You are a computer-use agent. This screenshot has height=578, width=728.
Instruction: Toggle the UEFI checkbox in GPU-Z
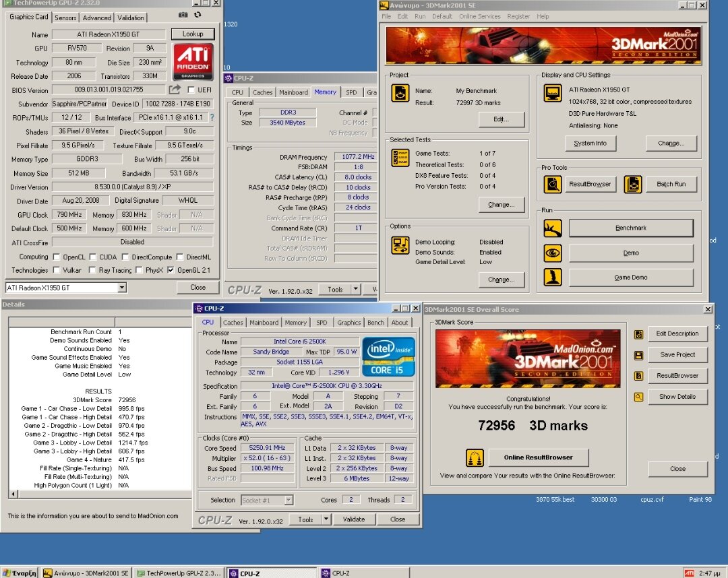[191, 90]
